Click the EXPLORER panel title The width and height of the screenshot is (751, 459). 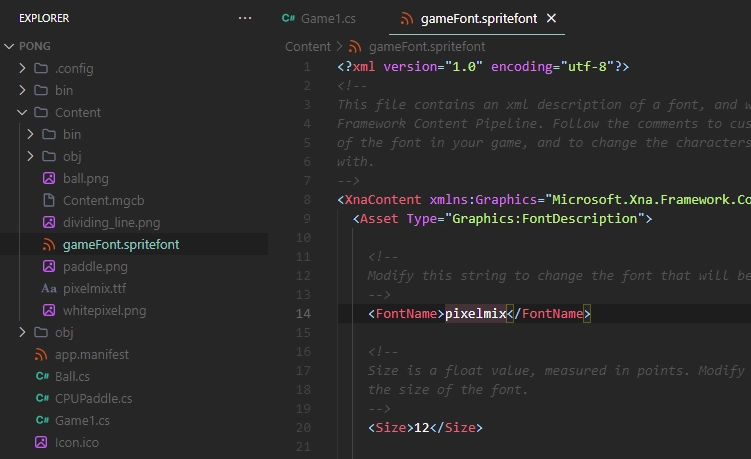point(44,18)
